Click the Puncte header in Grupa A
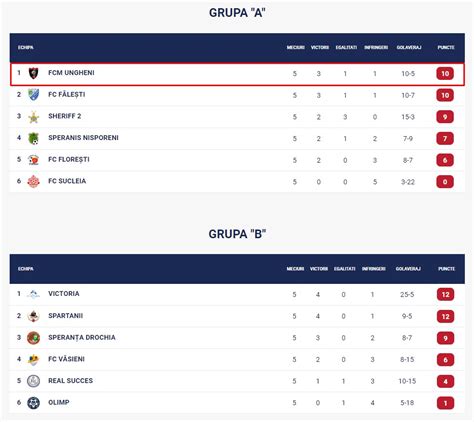The height and width of the screenshot is (422, 474). (446, 48)
